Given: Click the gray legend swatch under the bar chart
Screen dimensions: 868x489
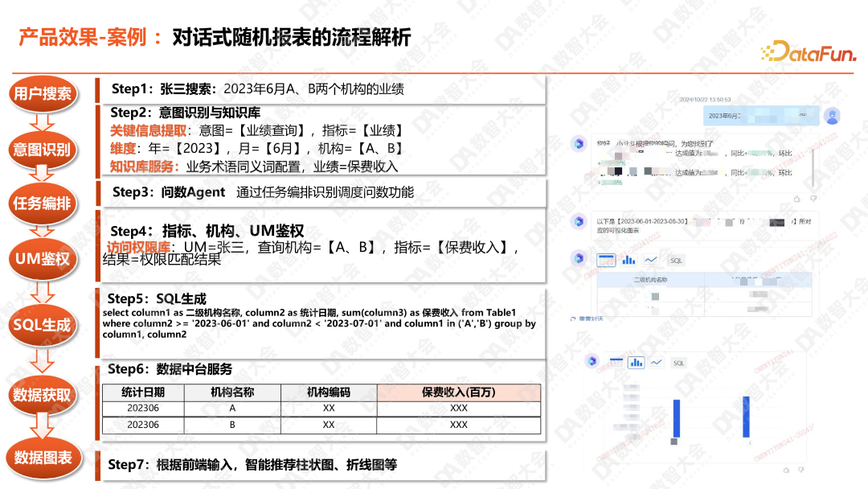Looking at the screenshot, I should point(674,441).
